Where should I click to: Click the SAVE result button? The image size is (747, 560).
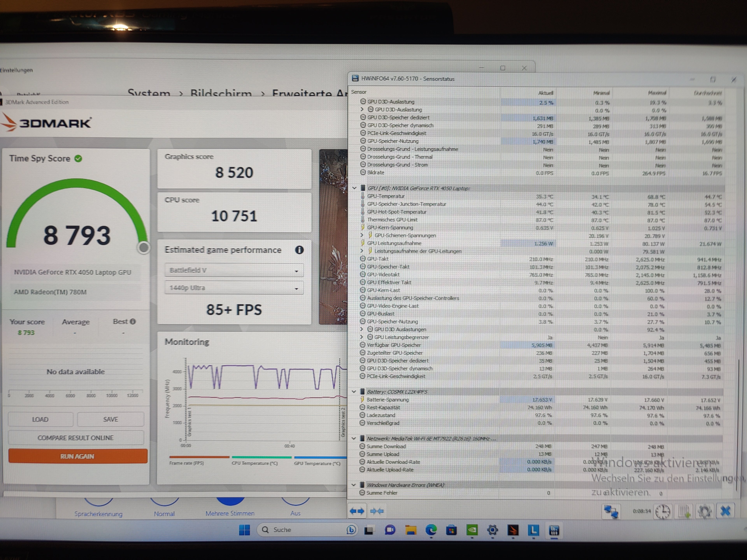click(110, 419)
